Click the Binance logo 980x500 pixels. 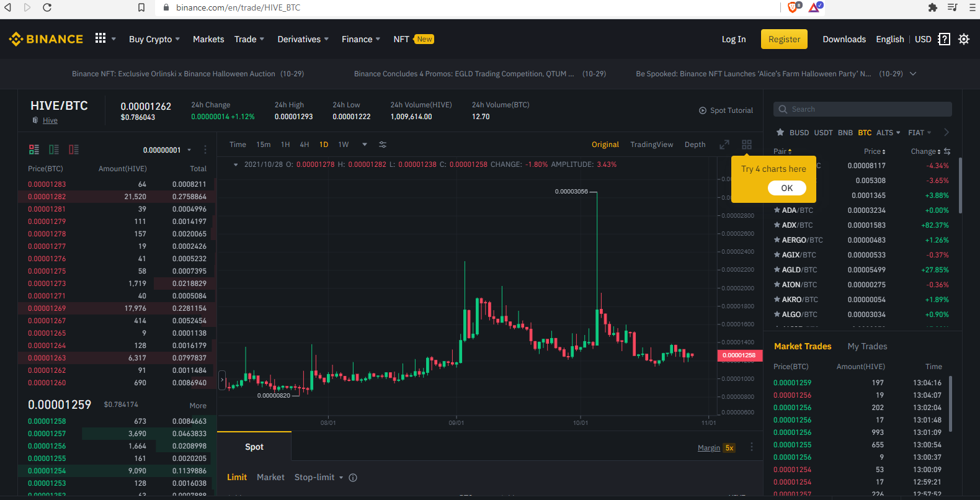pyautogui.click(x=46, y=39)
